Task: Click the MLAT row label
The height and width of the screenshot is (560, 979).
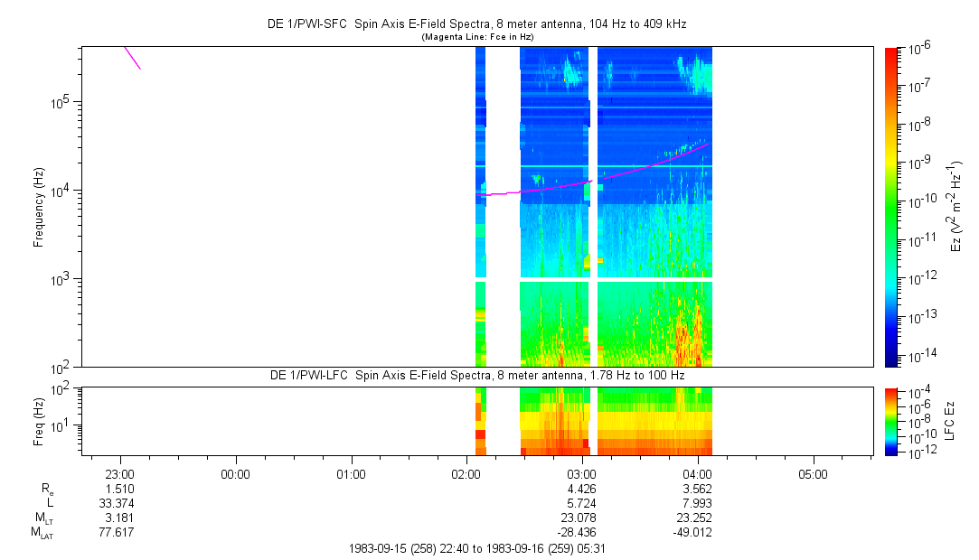Action: tap(43, 533)
